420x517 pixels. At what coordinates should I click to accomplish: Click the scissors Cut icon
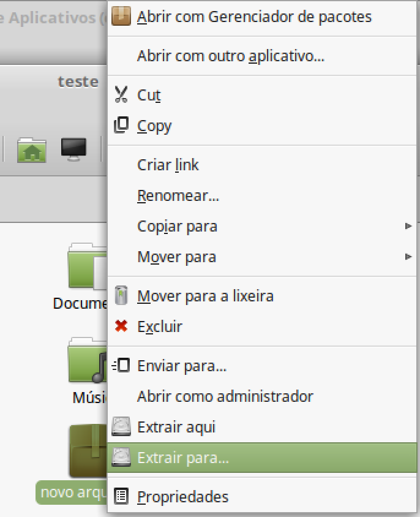(x=121, y=95)
